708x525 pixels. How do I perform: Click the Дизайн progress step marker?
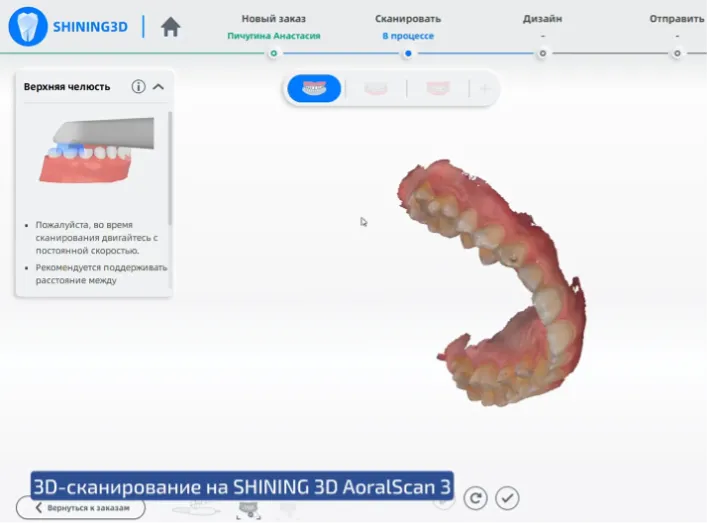tap(542, 53)
